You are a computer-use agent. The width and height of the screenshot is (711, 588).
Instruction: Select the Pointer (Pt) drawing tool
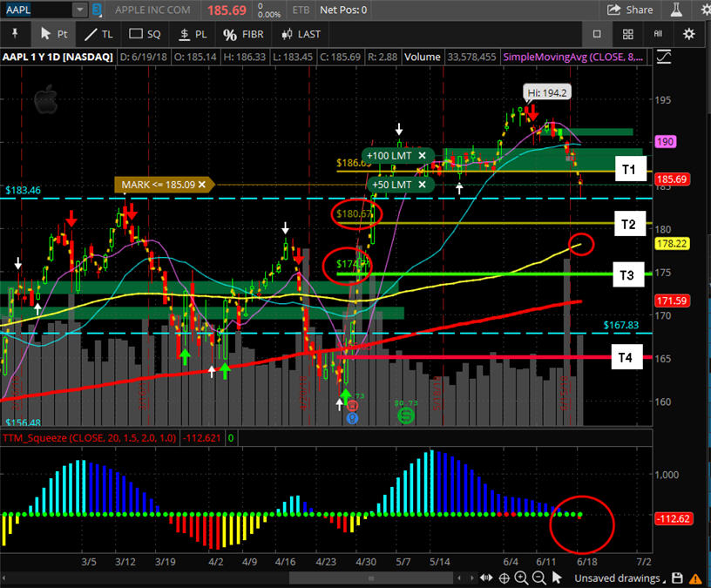(x=53, y=34)
